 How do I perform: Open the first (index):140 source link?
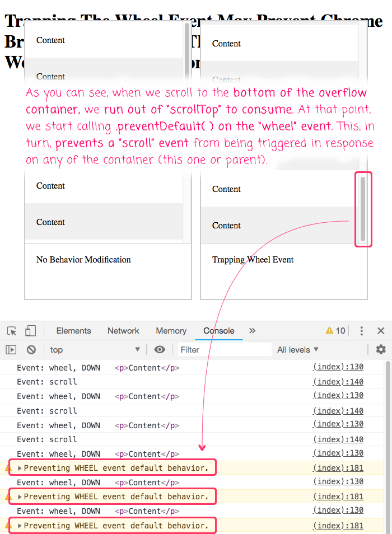pos(338,382)
